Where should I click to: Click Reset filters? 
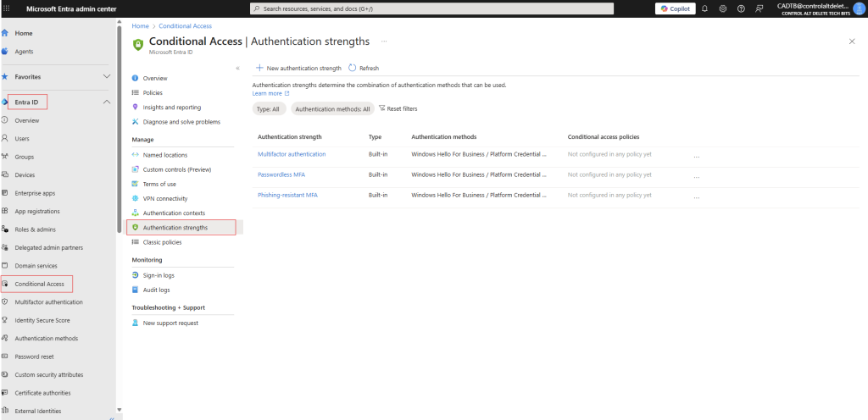398,109
